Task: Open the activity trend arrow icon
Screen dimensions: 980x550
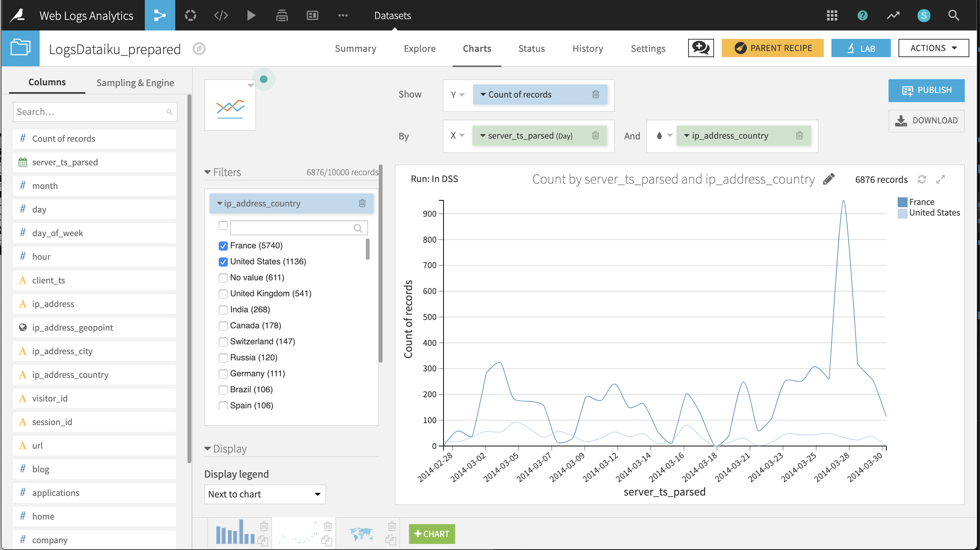Action: pyautogui.click(x=893, y=15)
